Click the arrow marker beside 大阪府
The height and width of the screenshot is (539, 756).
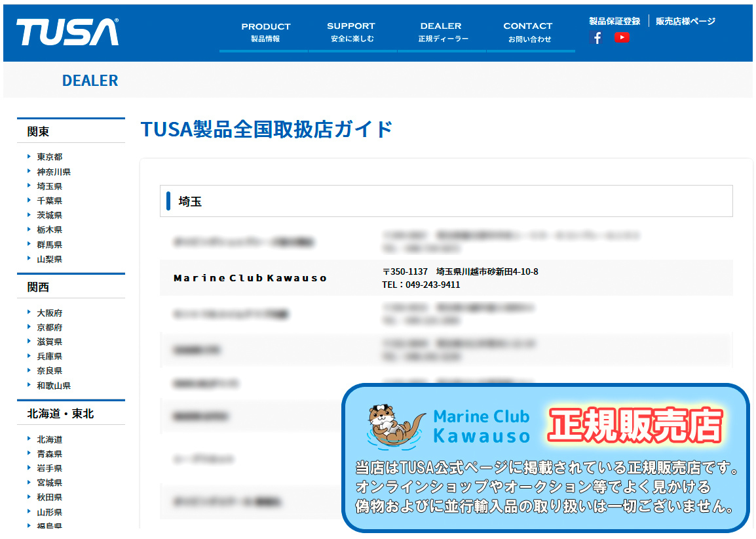[28, 313]
